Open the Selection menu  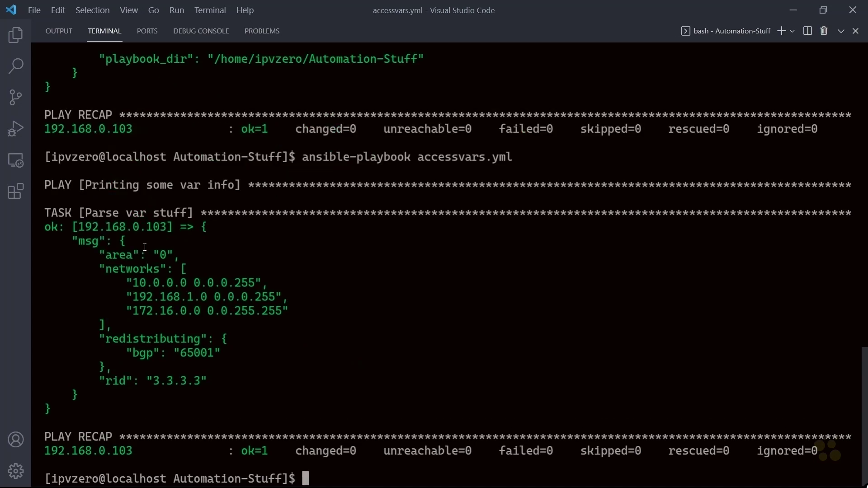92,10
